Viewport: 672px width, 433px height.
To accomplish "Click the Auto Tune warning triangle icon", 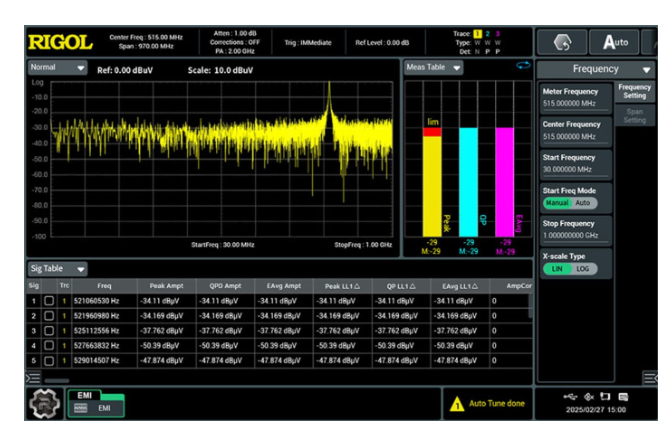I will 457,404.
